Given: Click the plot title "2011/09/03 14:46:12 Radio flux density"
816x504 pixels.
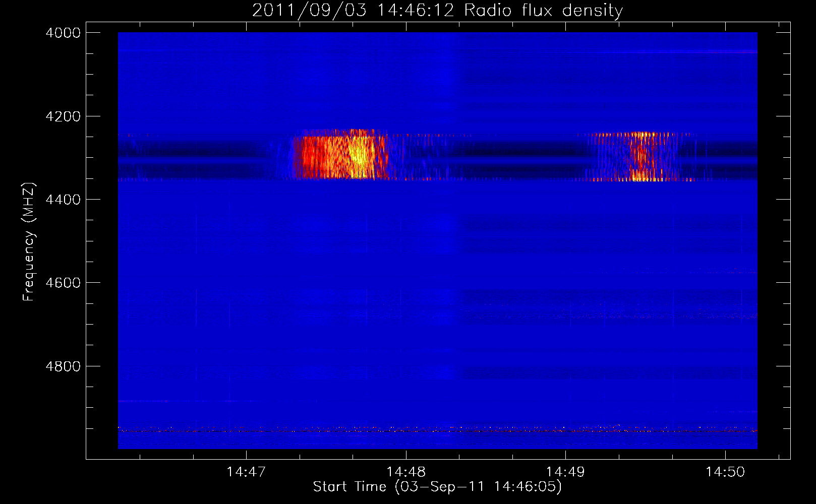Looking at the screenshot, I should [437, 11].
